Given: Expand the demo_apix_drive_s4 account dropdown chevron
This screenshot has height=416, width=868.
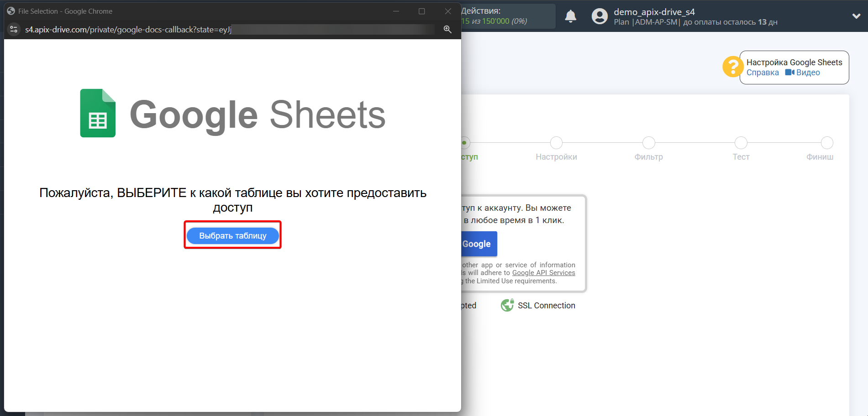Looking at the screenshot, I should pyautogui.click(x=856, y=15).
